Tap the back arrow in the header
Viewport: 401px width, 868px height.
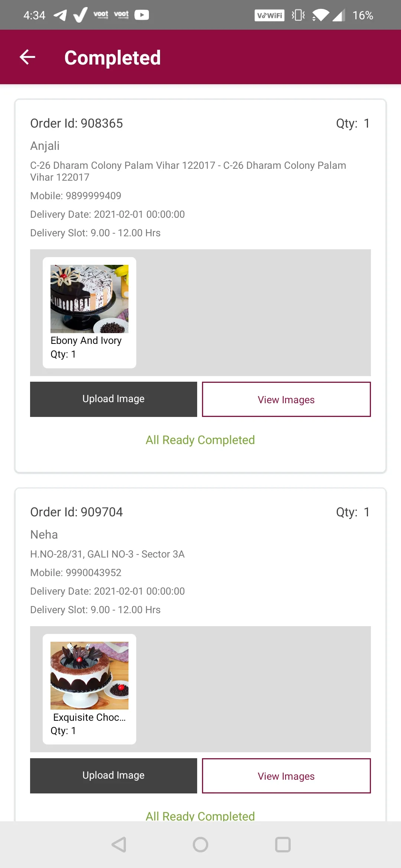click(27, 57)
